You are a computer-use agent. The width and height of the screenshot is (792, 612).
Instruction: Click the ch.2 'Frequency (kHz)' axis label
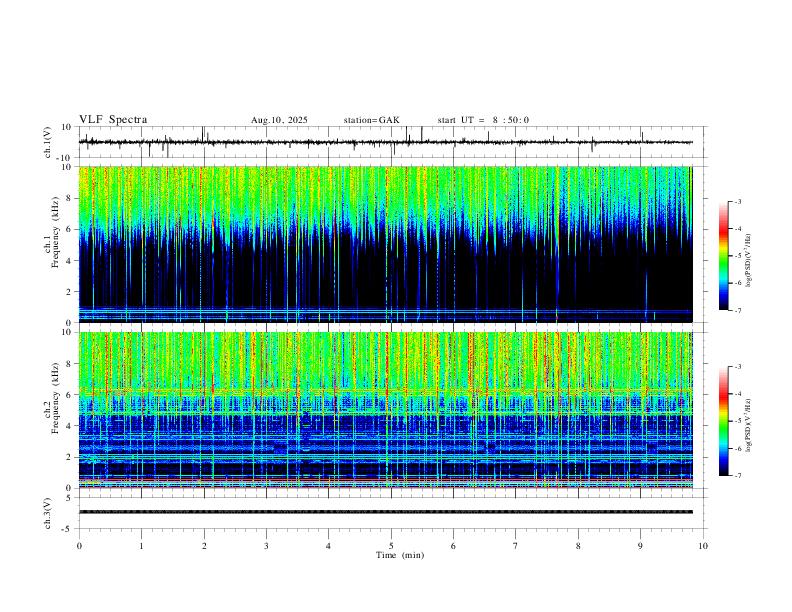[x=55, y=398]
